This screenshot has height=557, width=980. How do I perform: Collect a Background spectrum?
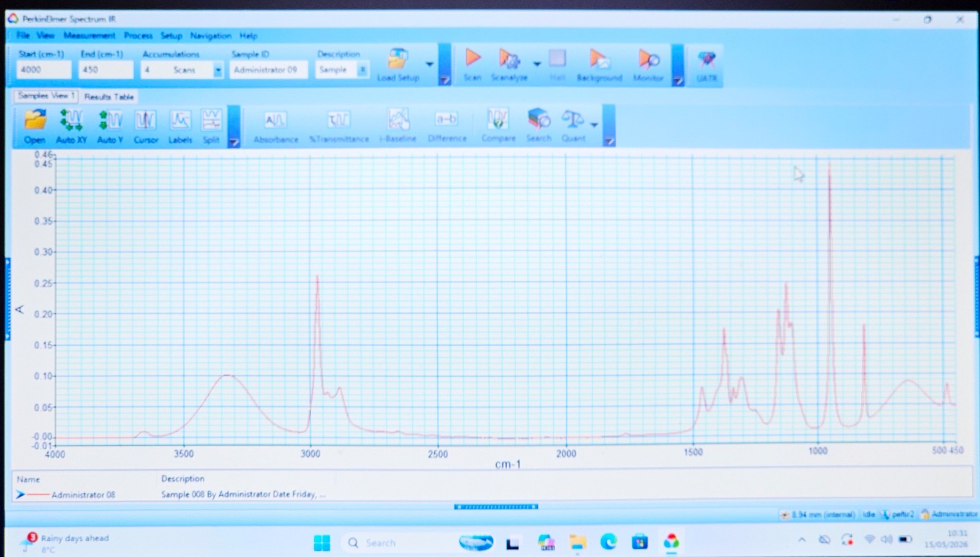[x=599, y=65]
